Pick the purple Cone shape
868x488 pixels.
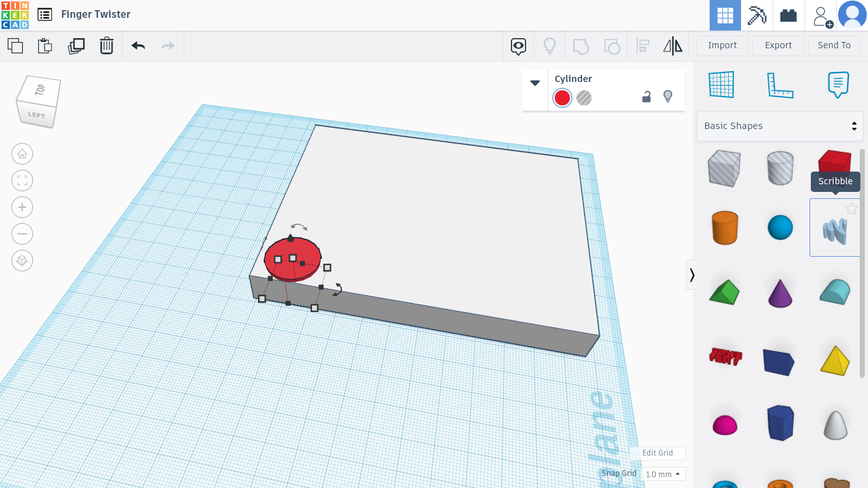pyautogui.click(x=780, y=292)
